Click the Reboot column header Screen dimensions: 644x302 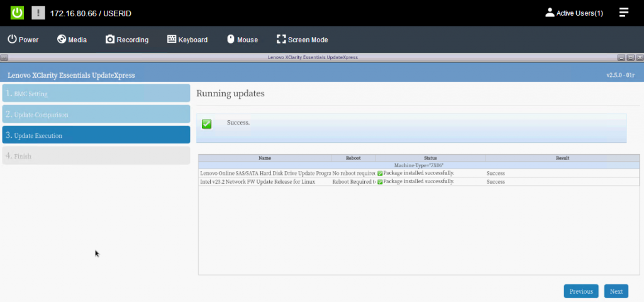(353, 158)
